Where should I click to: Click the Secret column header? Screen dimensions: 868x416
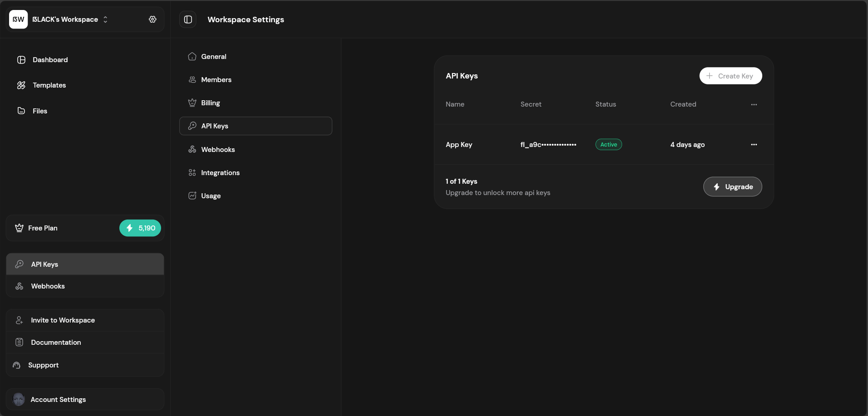pyautogui.click(x=531, y=104)
